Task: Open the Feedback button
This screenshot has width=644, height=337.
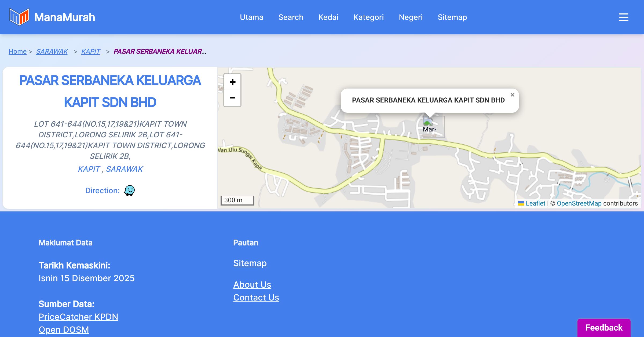Action: (604, 327)
